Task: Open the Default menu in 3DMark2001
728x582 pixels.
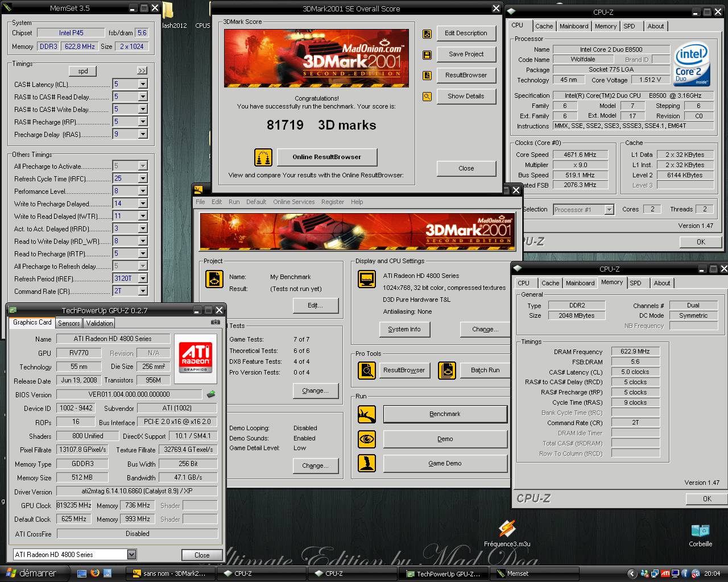Action: click(x=256, y=202)
